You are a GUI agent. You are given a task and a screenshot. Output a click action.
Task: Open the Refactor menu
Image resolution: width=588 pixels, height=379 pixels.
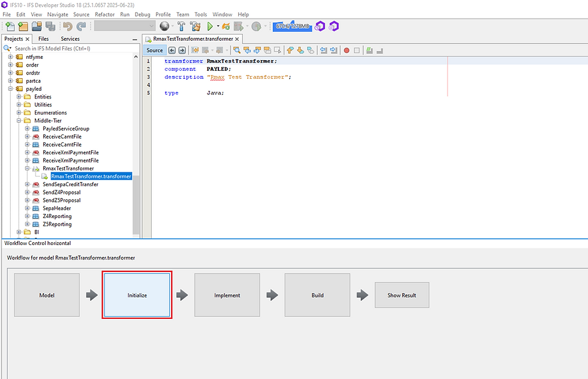(104, 14)
